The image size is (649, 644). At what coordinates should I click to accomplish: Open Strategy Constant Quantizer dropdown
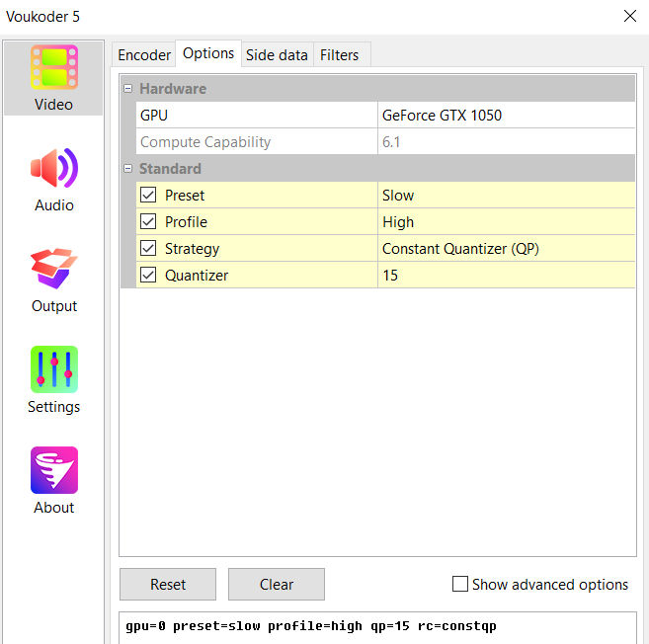[506, 249]
